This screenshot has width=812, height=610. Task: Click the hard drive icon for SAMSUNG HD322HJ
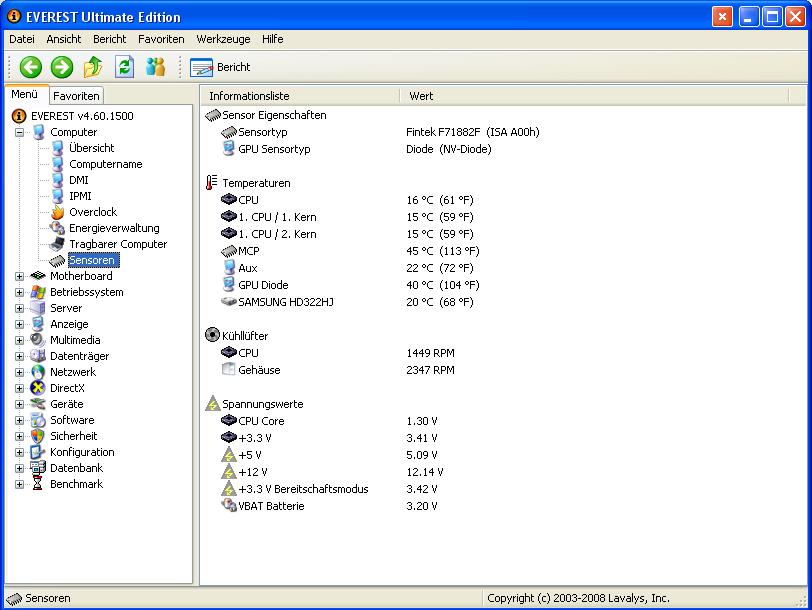[229, 301]
